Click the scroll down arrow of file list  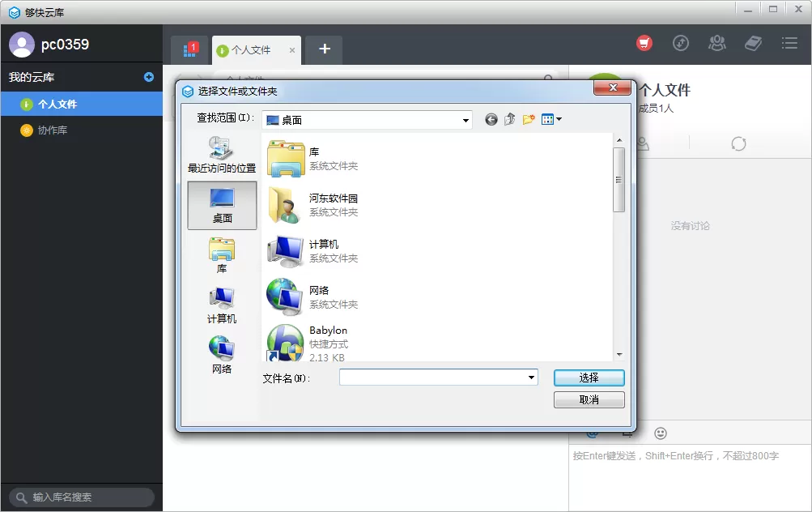(619, 355)
